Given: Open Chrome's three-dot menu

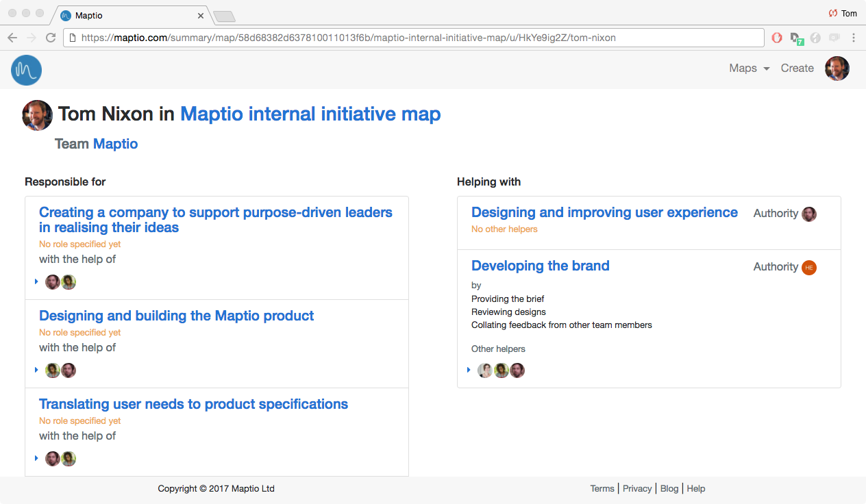Looking at the screenshot, I should [x=854, y=38].
